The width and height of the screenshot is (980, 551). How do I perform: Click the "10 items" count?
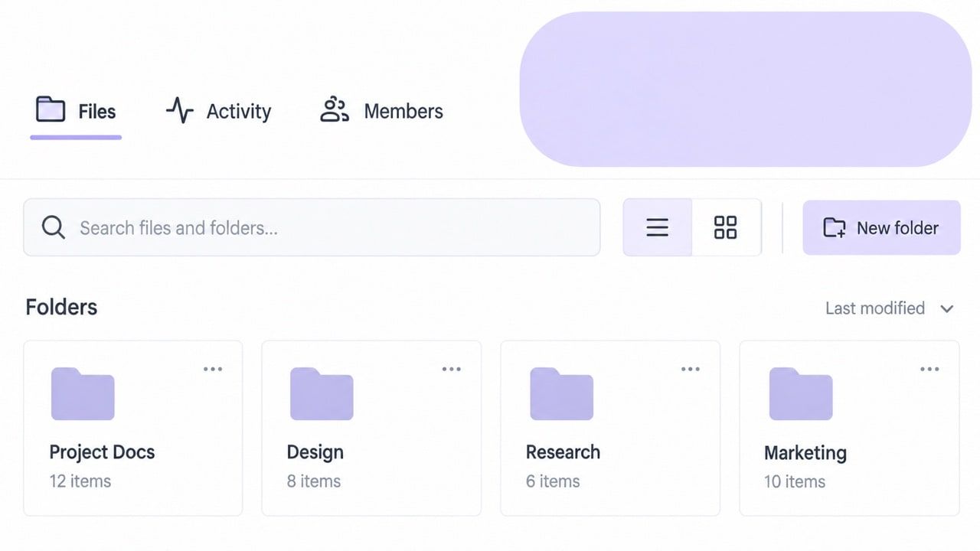point(795,481)
